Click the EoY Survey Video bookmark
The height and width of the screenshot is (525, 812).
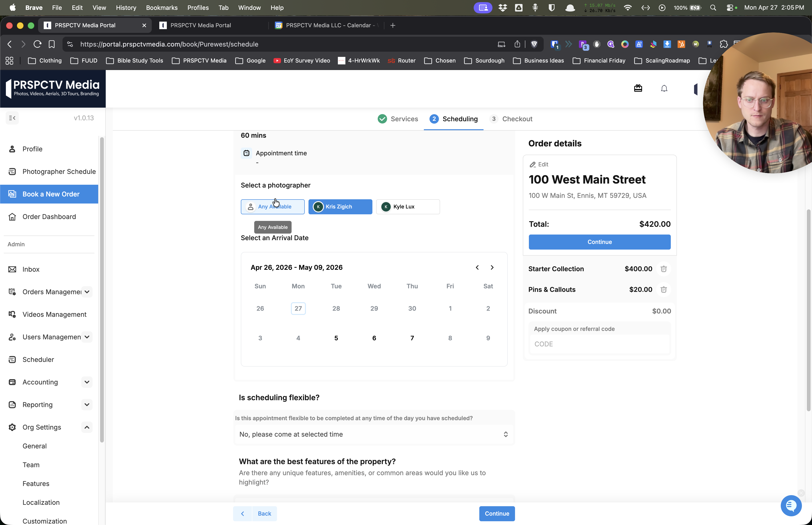point(302,61)
